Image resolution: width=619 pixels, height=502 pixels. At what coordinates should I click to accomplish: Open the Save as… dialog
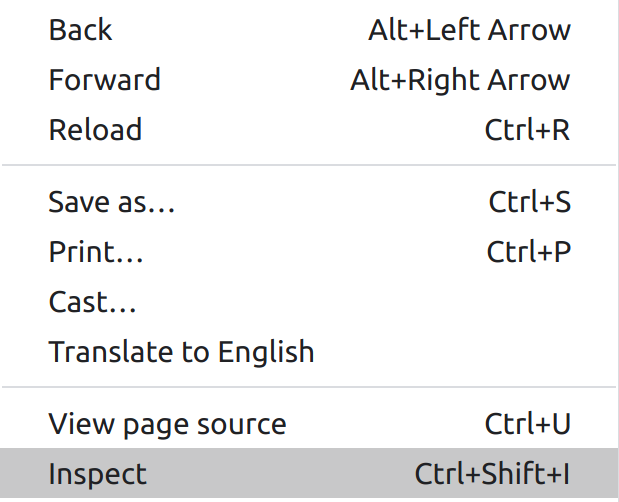click(x=112, y=202)
